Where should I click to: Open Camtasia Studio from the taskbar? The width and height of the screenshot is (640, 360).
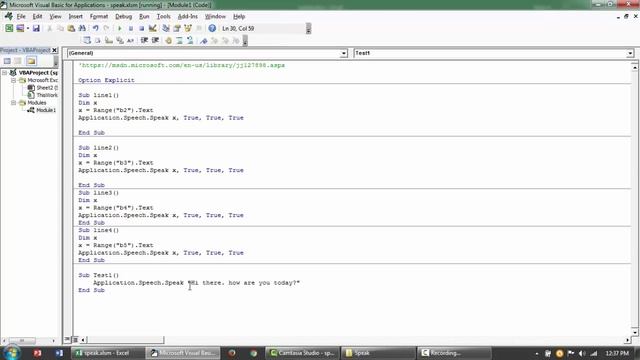tap(302, 353)
